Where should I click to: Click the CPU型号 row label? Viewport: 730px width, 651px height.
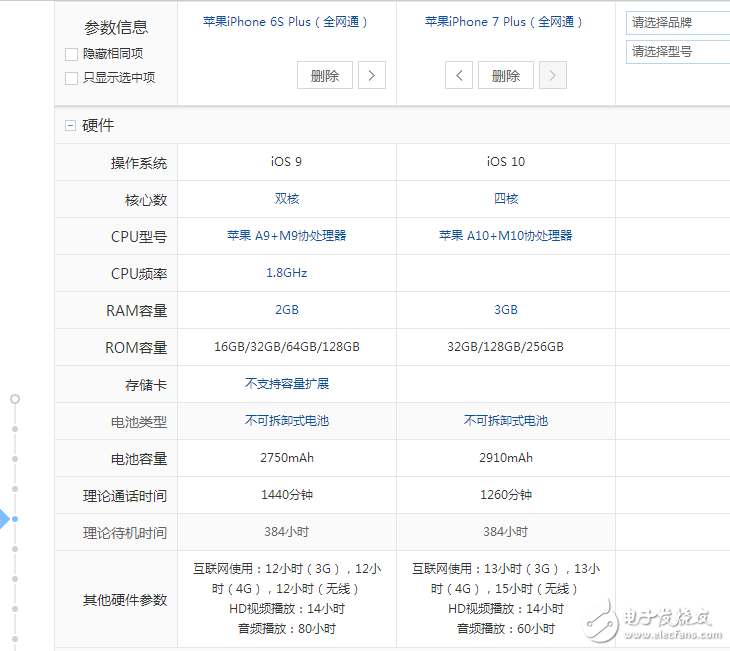pos(139,237)
